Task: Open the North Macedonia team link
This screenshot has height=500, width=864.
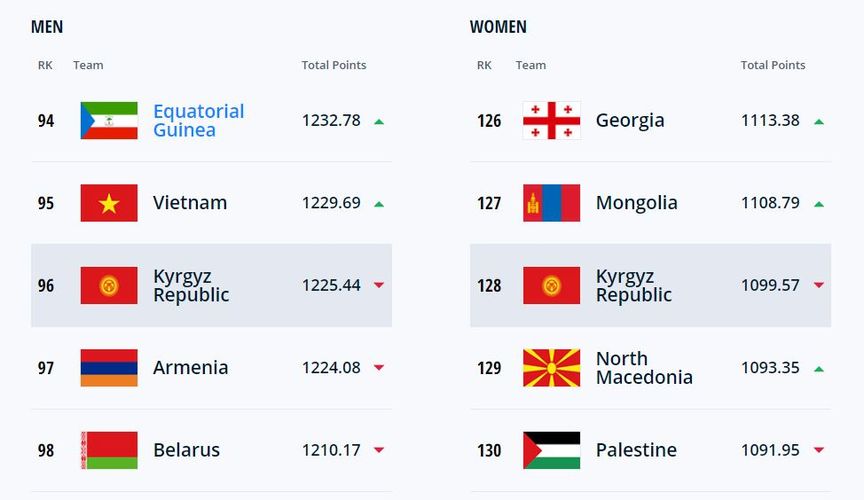Action: 644,368
